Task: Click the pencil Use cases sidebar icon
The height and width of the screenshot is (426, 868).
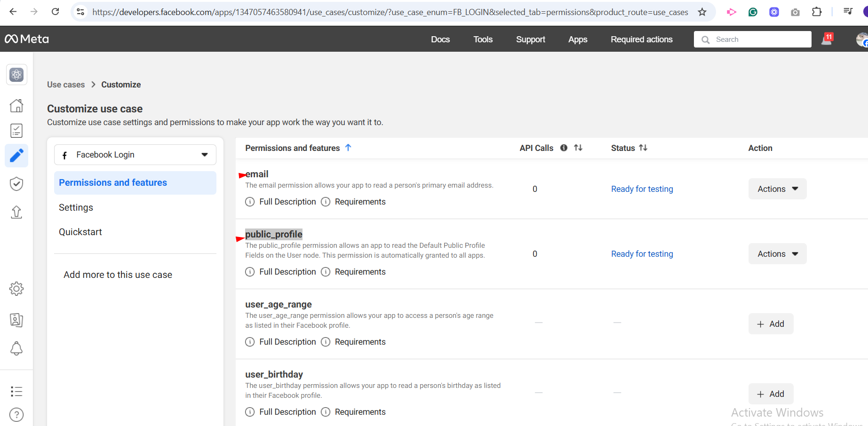Action: click(16, 156)
